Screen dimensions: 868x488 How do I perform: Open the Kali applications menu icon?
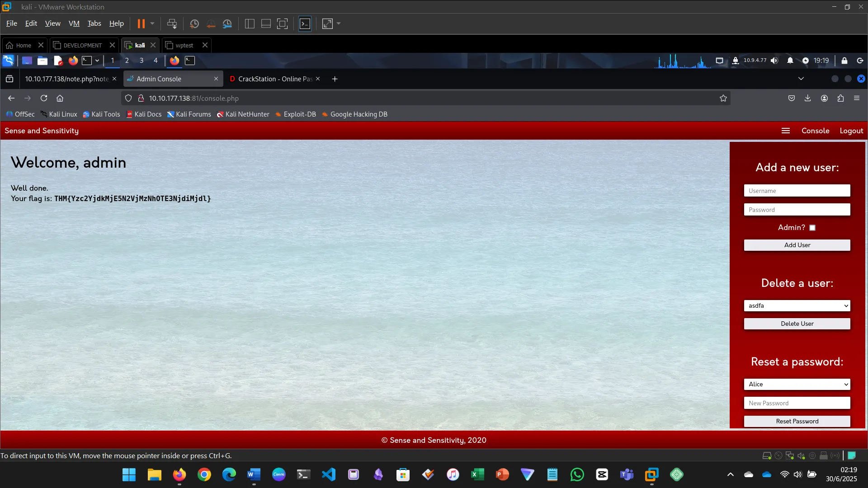click(8, 61)
